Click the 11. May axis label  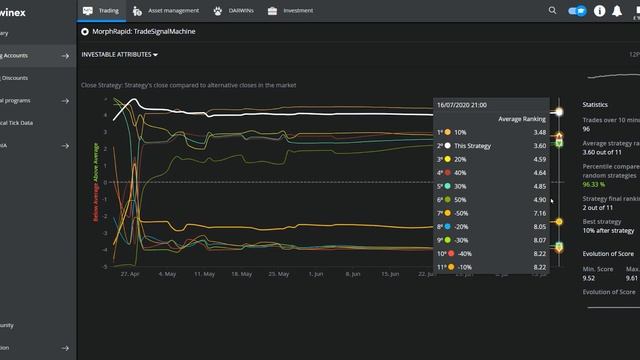(204, 274)
